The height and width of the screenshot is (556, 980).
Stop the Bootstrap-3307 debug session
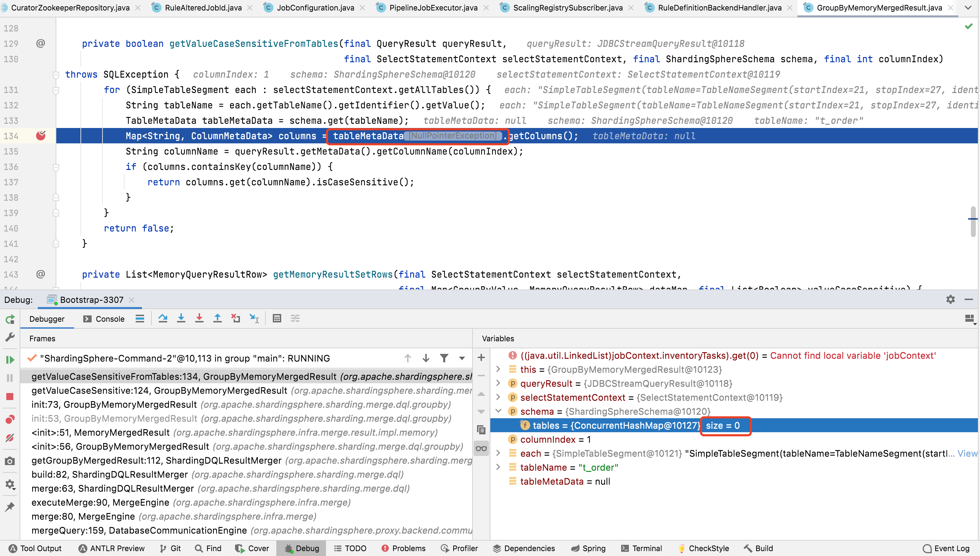tap(9, 397)
